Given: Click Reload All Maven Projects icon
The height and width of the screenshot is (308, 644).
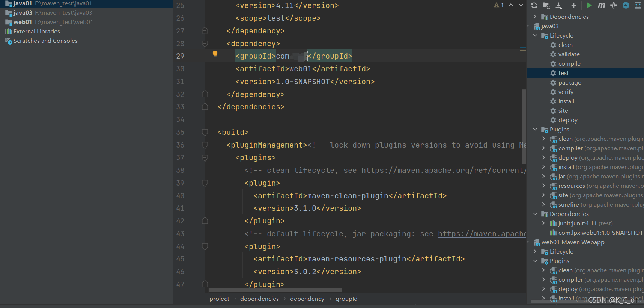Looking at the screenshot, I should [534, 5].
